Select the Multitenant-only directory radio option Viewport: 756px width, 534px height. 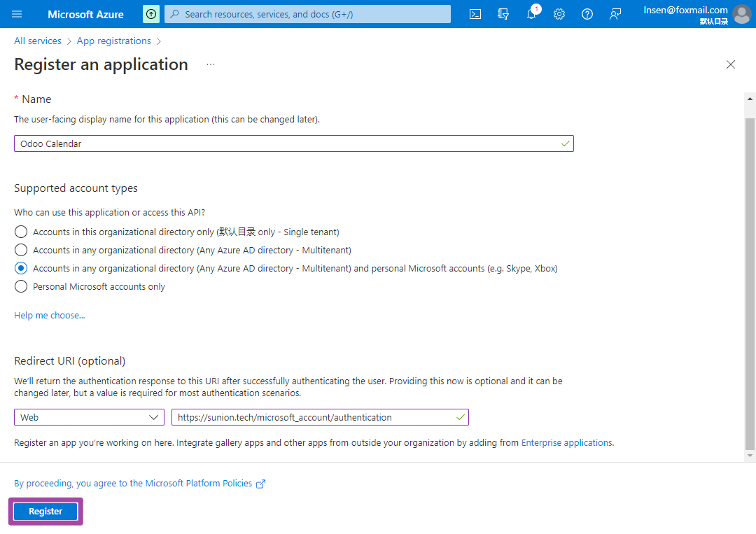click(x=21, y=250)
